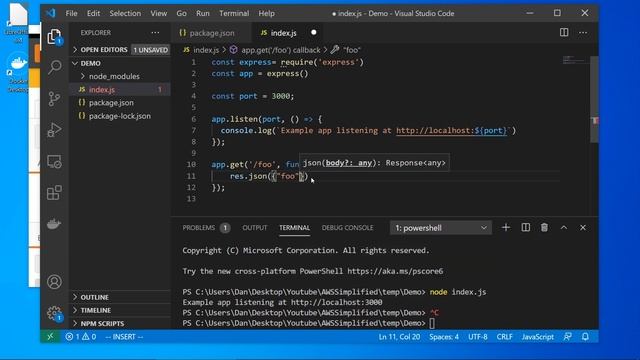Open the Extensions view
Viewport: 640px width, 360px height.
coord(54,193)
